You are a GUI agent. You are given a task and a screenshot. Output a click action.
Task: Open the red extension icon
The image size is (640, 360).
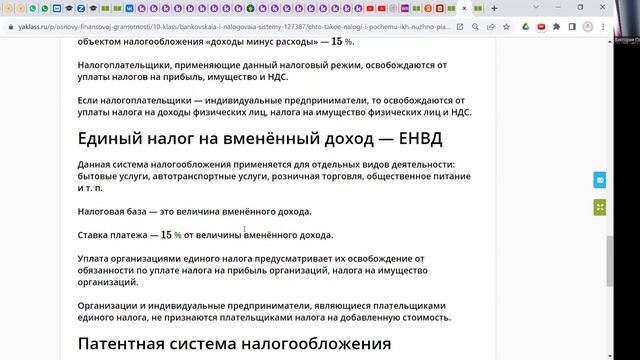541,27
